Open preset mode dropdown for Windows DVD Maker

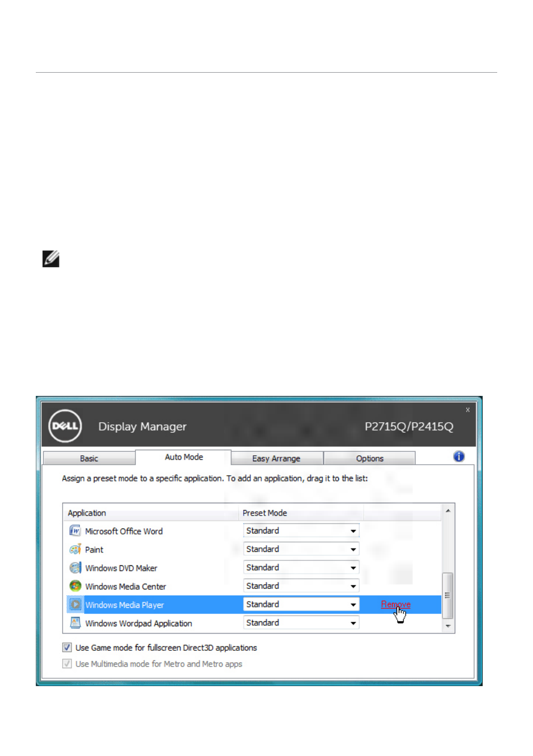point(301,568)
